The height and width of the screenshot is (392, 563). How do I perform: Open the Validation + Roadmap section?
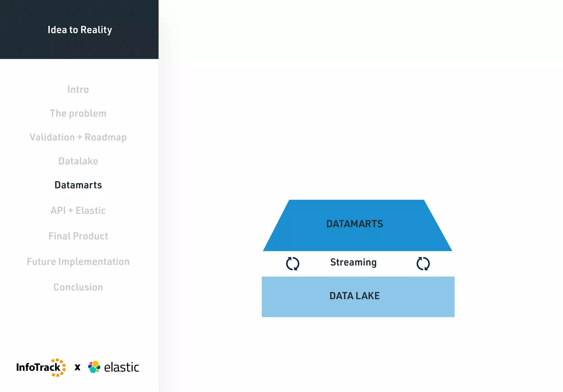[x=78, y=137]
